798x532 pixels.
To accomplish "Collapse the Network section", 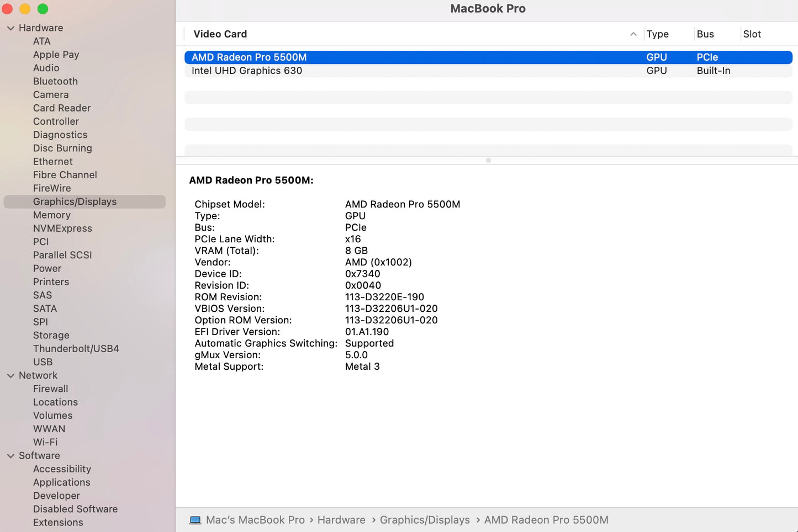I will click(x=10, y=375).
